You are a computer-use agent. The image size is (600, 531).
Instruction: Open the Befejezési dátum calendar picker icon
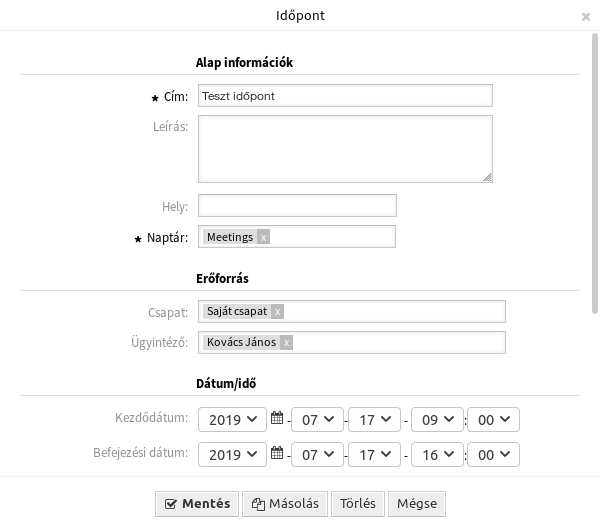click(277, 453)
